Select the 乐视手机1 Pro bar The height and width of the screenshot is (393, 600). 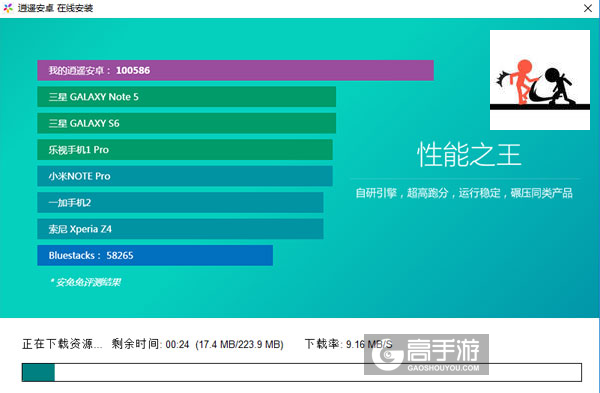(185, 150)
